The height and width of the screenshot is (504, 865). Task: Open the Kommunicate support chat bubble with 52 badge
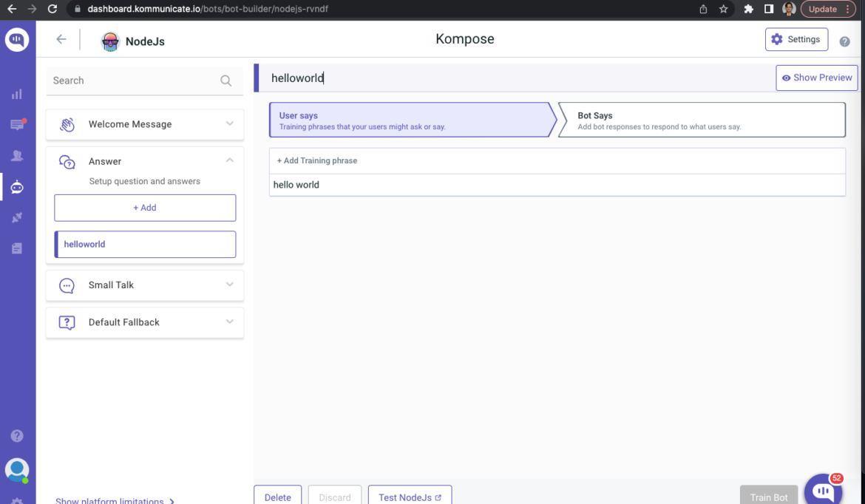(823, 488)
